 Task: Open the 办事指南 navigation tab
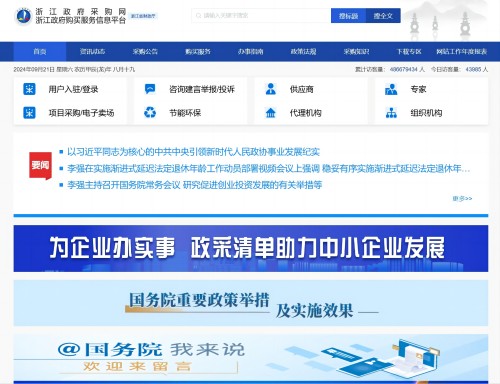(251, 51)
